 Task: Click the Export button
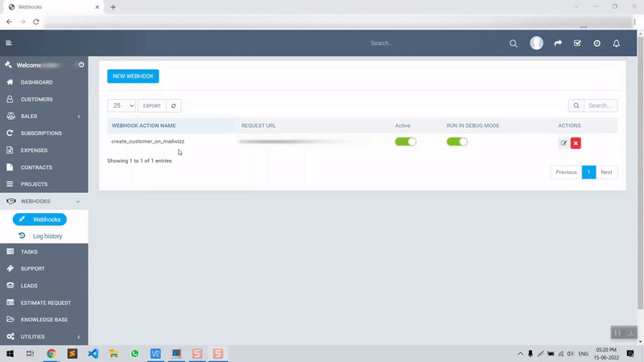[x=152, y=105]
